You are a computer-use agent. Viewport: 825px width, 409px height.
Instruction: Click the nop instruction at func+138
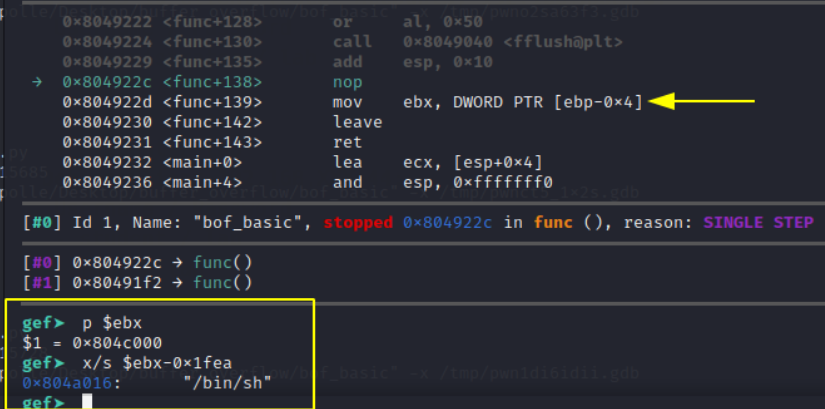click(x=347, y=82)
